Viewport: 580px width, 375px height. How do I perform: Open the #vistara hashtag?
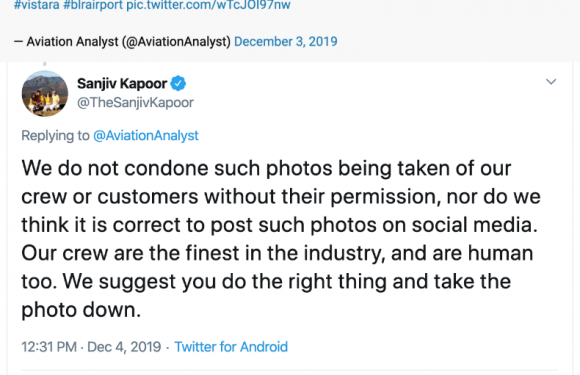(37, 5)
